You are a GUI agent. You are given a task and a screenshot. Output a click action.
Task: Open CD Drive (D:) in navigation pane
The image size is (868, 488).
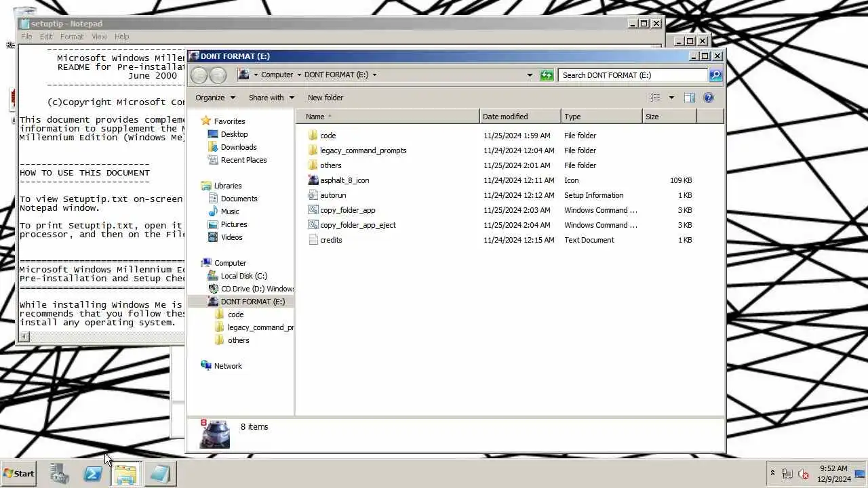[257, 289]
